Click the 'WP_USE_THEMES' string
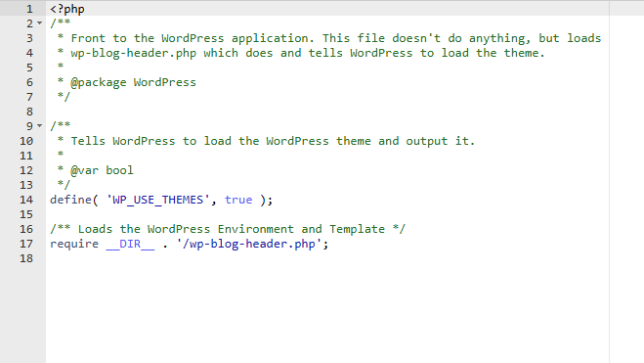Screen dimensions: 644x363 (157, 200)
